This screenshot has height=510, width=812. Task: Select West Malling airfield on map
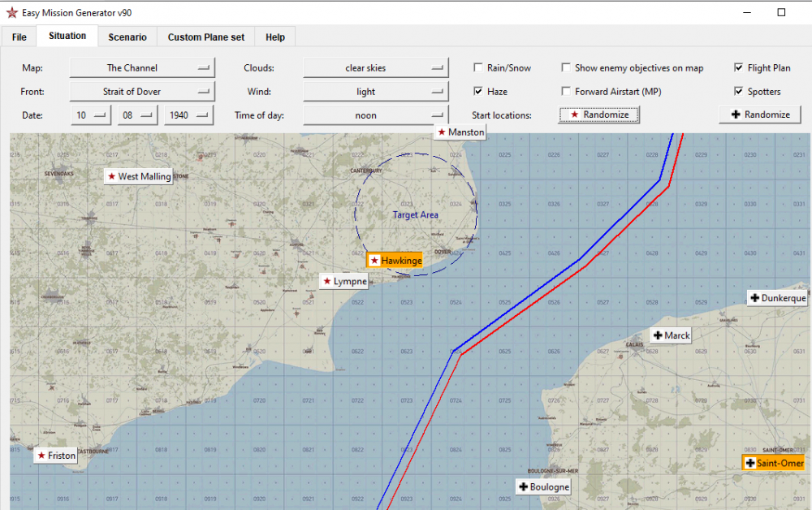click(139, 176)
